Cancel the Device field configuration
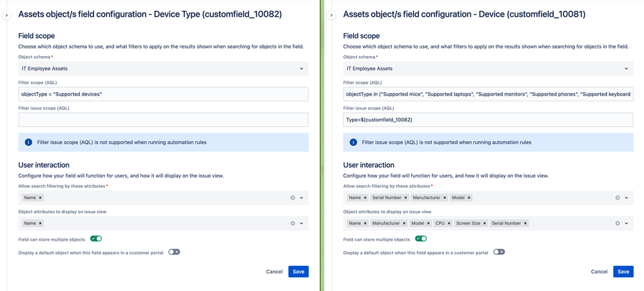 tap(599, 272)
